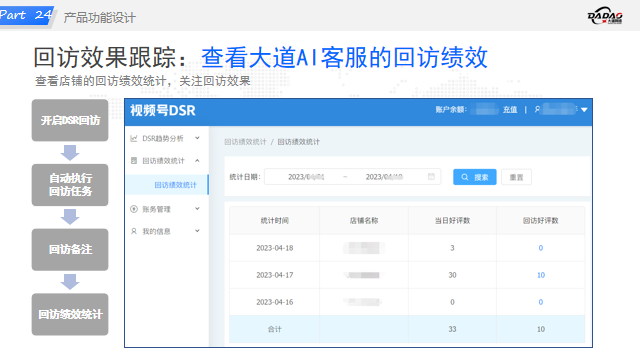
Task: Click the first 回访绩效统计 breadcrumb
Action: 245,142
